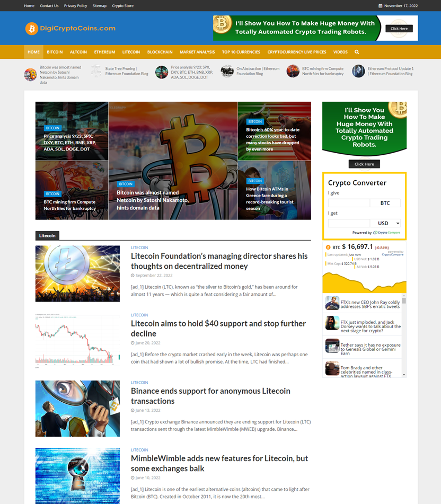
Task: Open 'FTX just imploded, and Jack Dorsey' item
Action: [363, 325]
